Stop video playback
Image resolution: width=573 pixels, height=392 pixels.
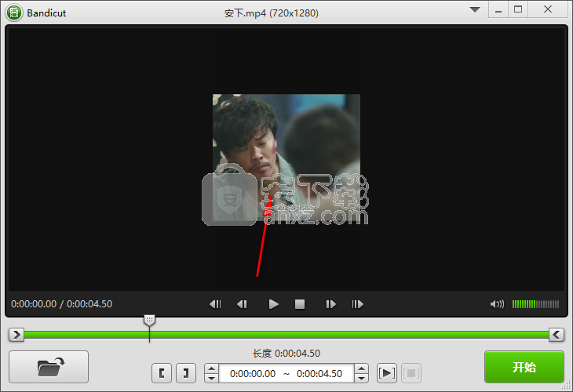299,304
